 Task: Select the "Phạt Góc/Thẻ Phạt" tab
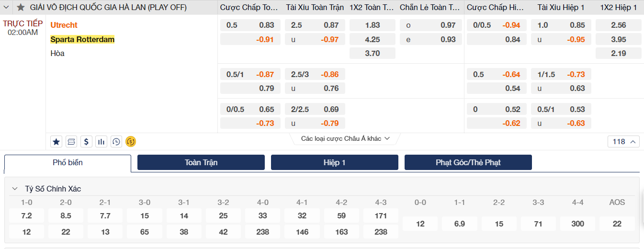(x=468, y=162)
